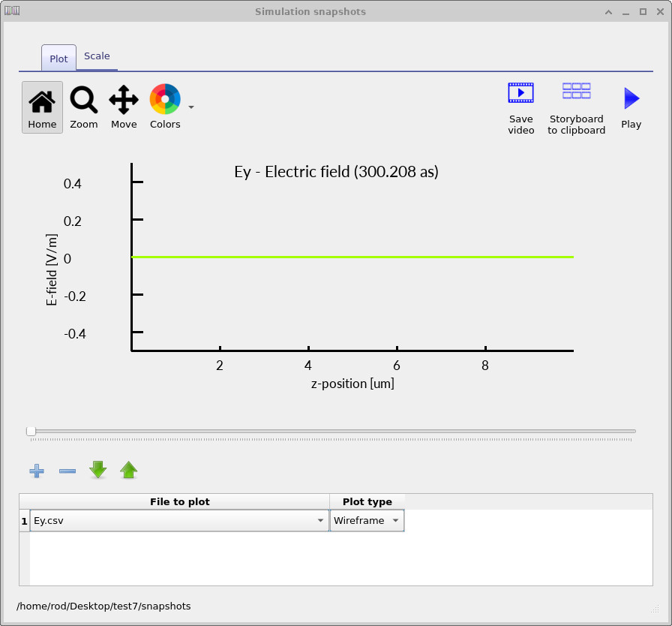Click the E-field [V/m] axis label
Viewport: 672px width, 626px height.
[52, 269]
